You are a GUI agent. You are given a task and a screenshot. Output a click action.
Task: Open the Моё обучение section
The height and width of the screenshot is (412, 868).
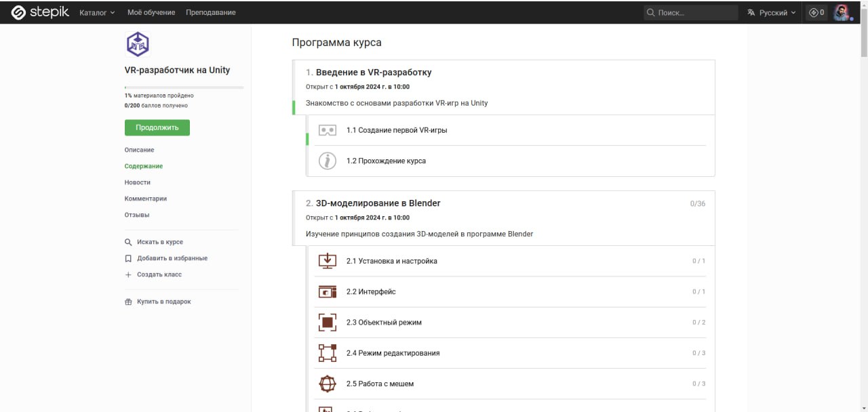click(x=151, y=12)
